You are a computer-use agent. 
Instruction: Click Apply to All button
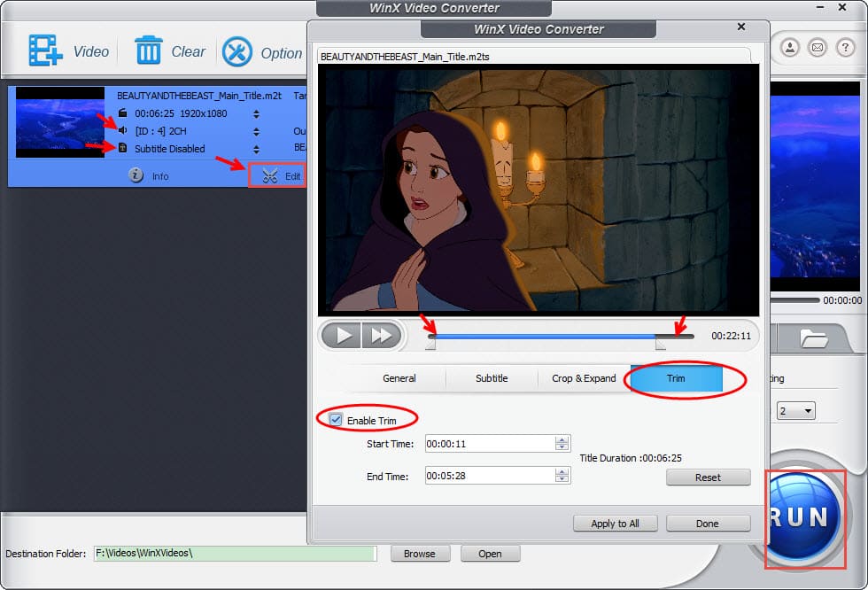coord(615,523)
